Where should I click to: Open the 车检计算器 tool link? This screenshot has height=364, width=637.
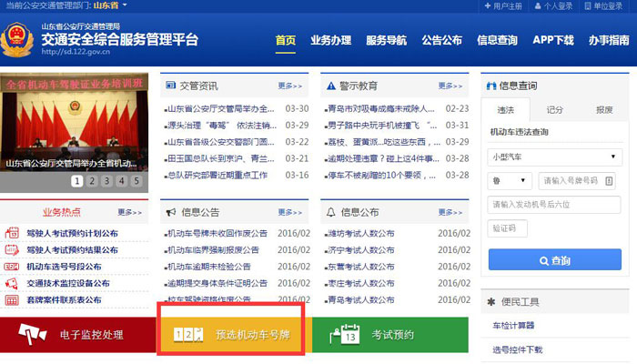[x=513, y=326]
